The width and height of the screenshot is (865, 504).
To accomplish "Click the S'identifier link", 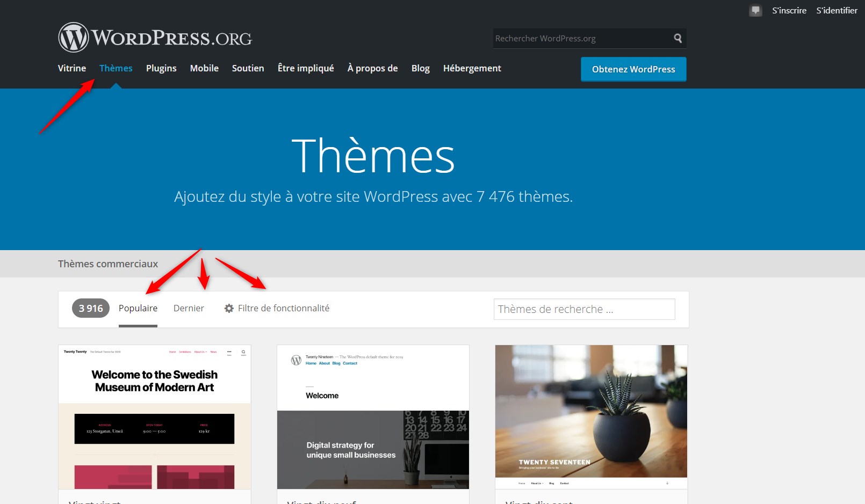I will [837, 10].
